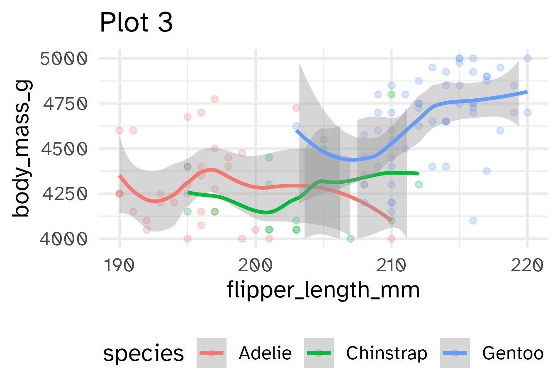
Task: Select the Gentoo legend label text
Action: [x=513, y=353]
